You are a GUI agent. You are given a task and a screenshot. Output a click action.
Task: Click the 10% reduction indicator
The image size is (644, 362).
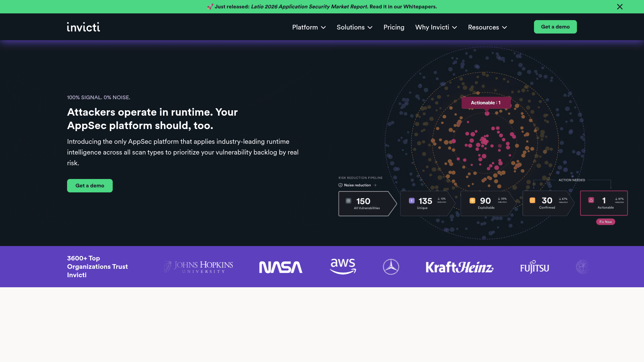click(x=442, y=200)
